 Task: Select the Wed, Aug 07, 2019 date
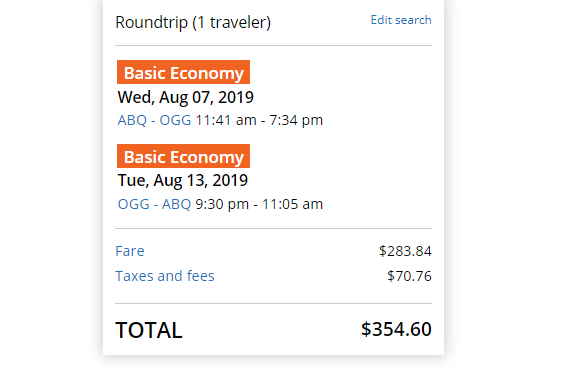click(186, 98)
